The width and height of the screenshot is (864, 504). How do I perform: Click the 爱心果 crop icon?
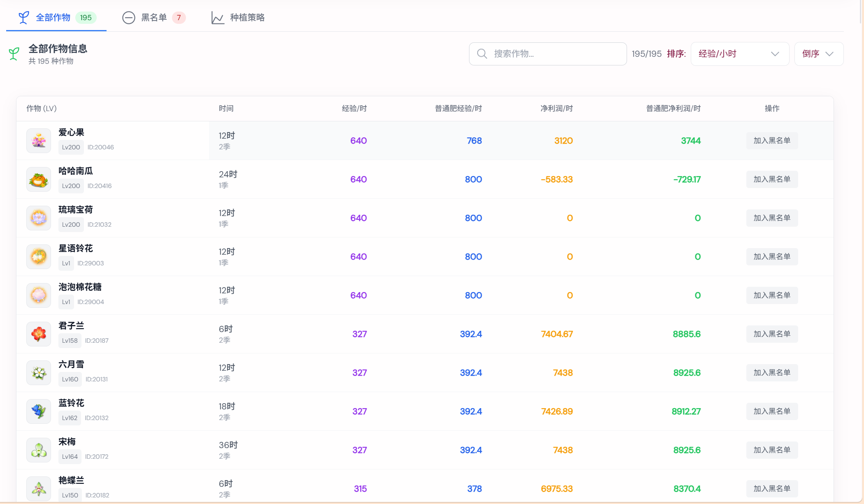click(39, 141)
